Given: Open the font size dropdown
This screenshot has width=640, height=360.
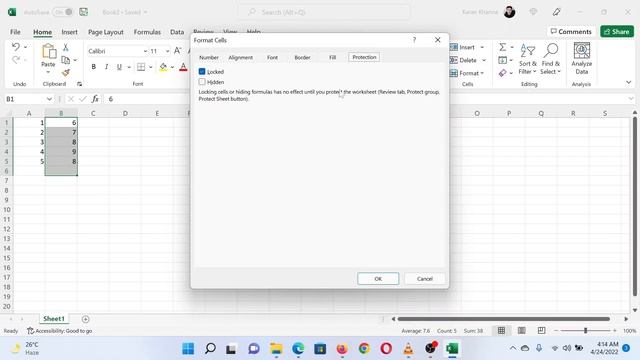Looking at the screenshot, I should (167, 51).
